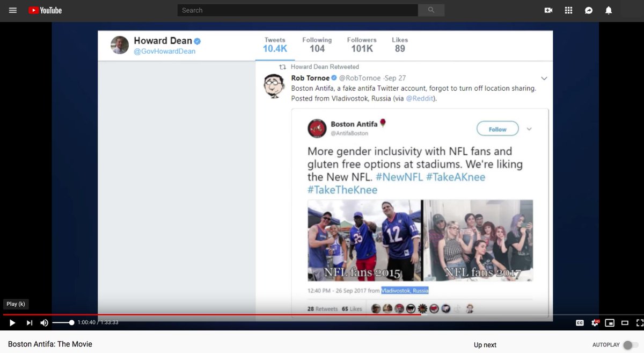Mute the video speaker icon
The width and height of the screenshot is (644, 353).
point(45,322)
